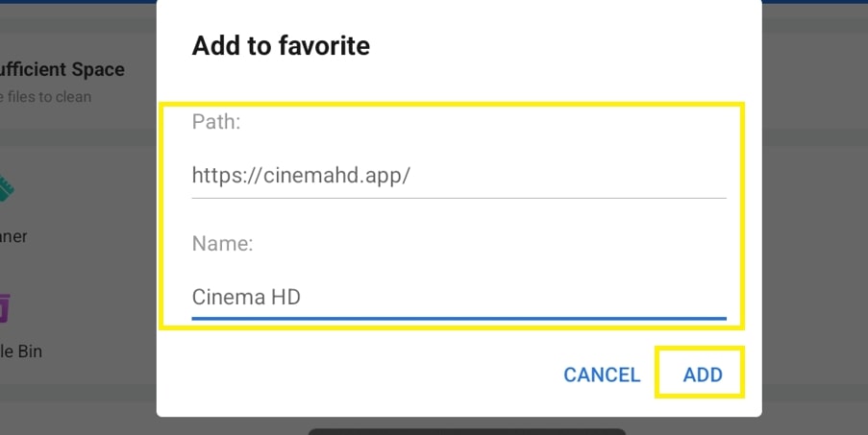868x435 pixels.
Task: Tap the ADD button
Action: point(703,375)
